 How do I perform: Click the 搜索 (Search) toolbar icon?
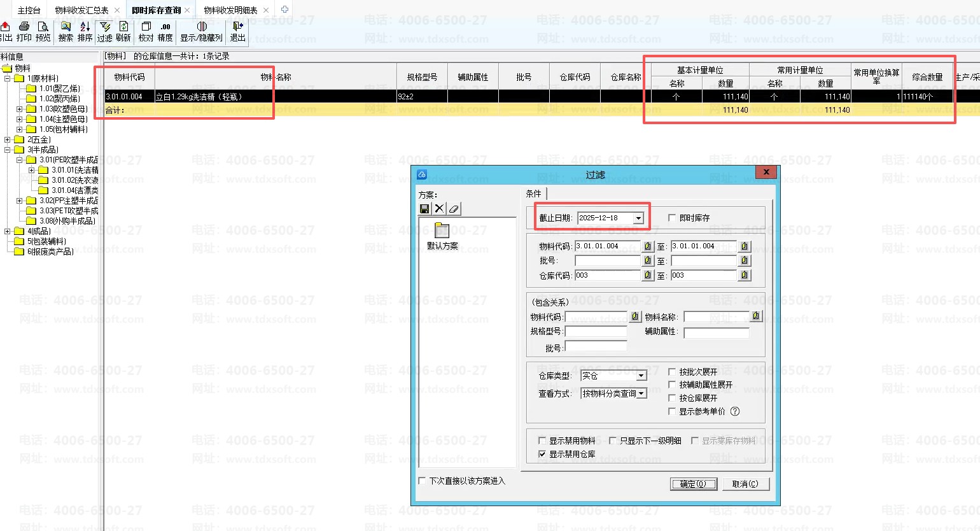click(x=66, y=27)
